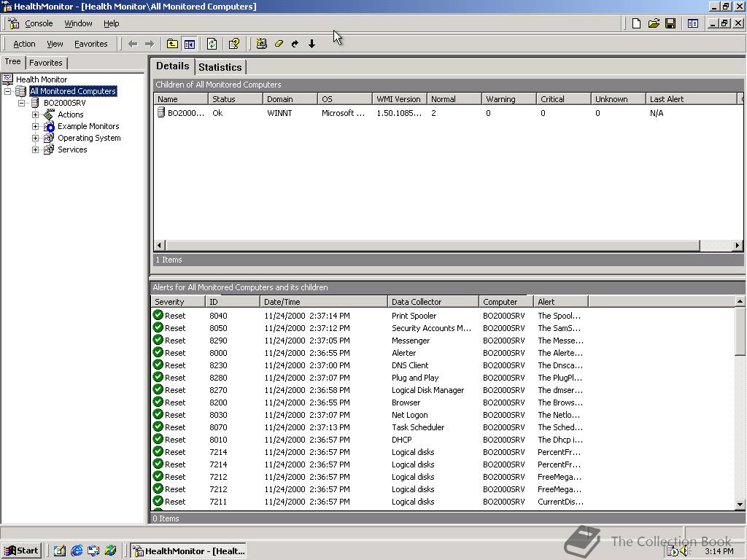Select Actions node in tree
The image size is (747, 560).
coord(71,114)
